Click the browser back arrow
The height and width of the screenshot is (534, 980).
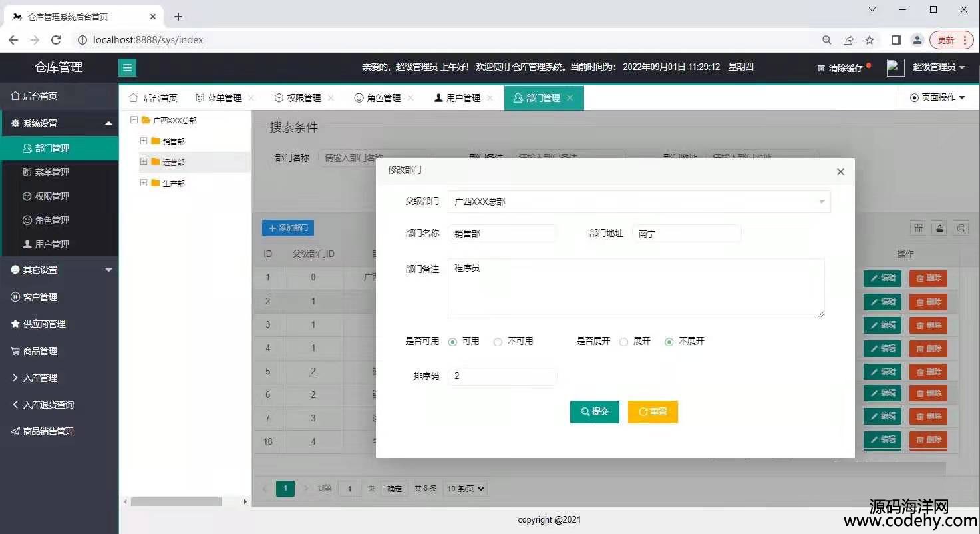pyautogui.click(x=13, y=40)
